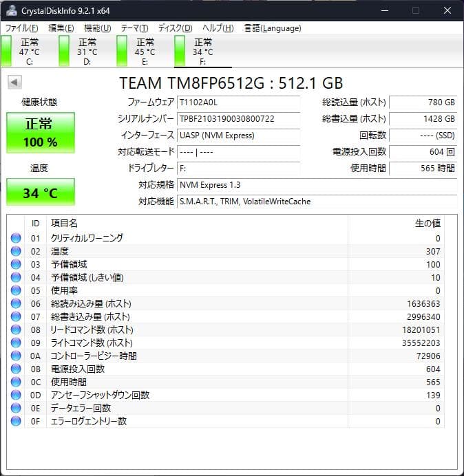Click the previous disk arrow button
This screenshot has width=464, height=476.
[x=14, y=83]
